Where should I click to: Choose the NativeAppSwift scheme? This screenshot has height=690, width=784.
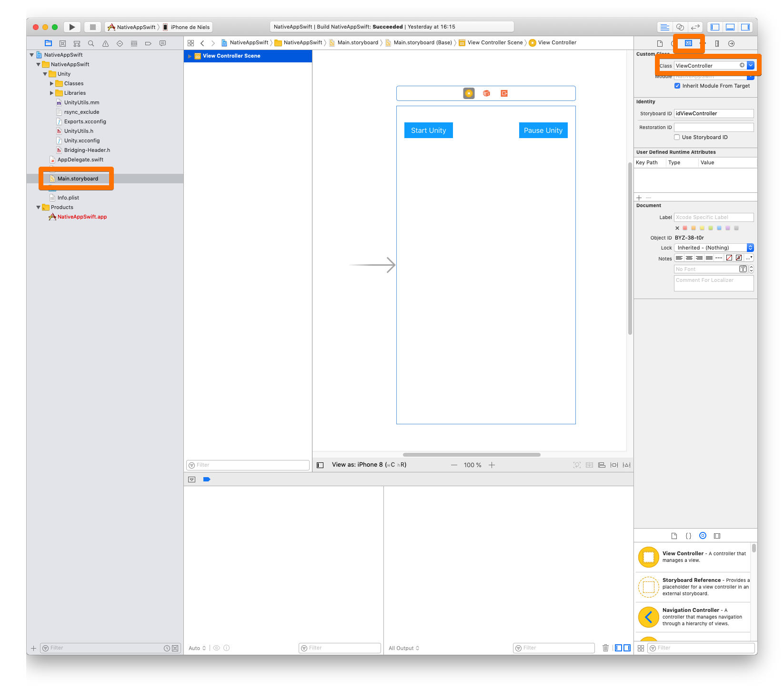click(132, 27)
